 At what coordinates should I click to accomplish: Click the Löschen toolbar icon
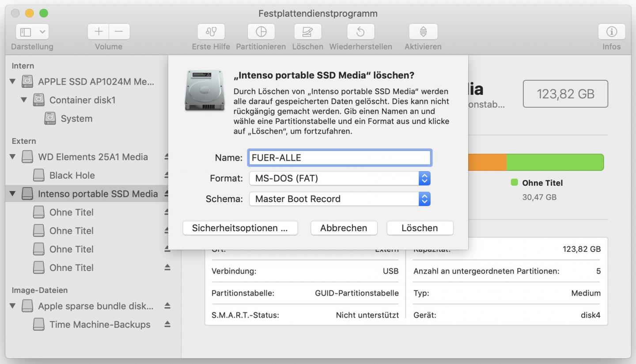307,32
